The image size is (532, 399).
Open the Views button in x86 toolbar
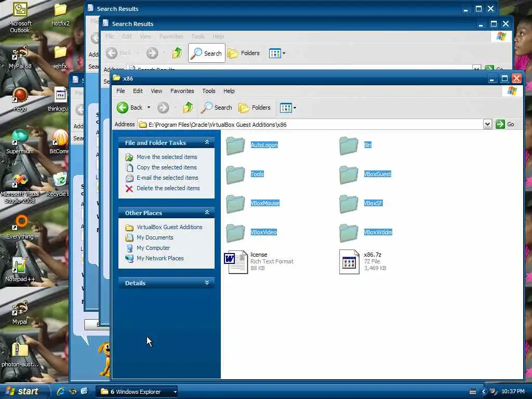pos(287,108)
